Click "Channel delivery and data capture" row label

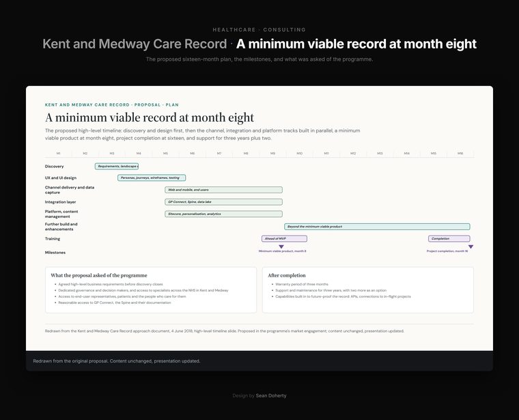[x=70, y=190]
